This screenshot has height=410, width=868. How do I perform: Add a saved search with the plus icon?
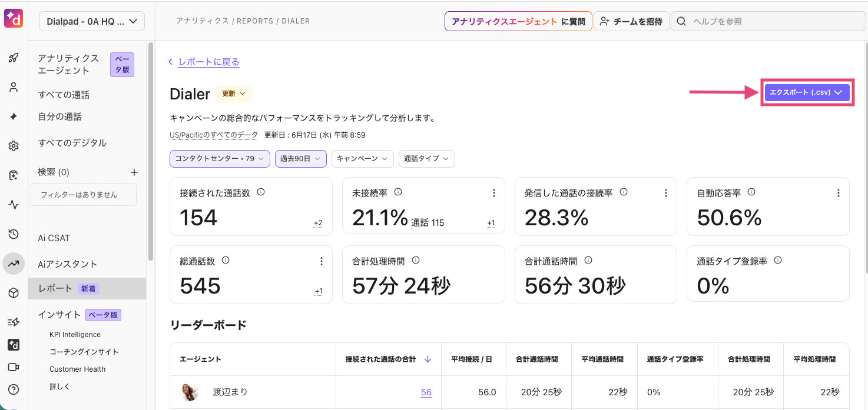(134, 172)
